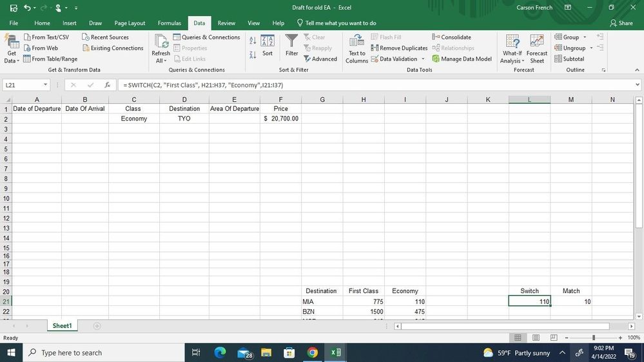The image size is (644, 362).
Task: Open Windows Start menu
Action: click(x=11, y=352)
